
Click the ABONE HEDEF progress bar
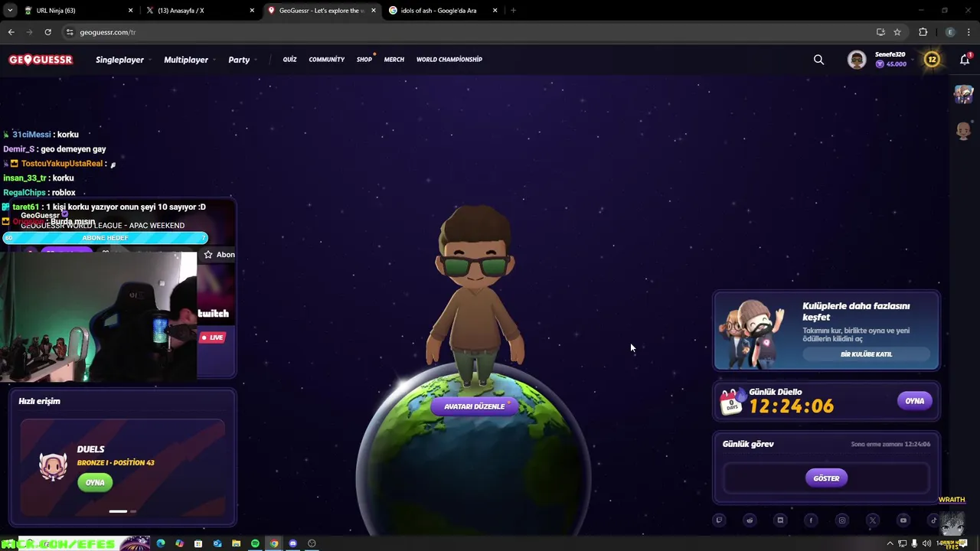coord(105,238)
